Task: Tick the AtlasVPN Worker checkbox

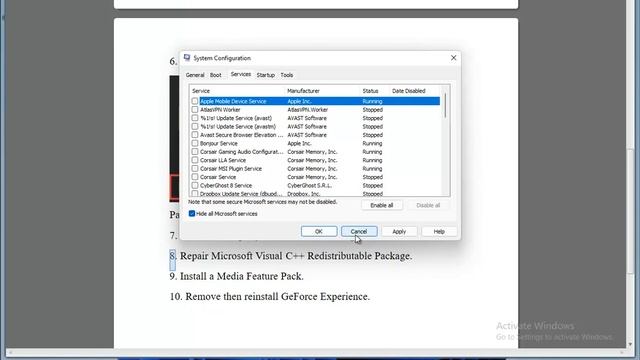Action: coord(195,110)
